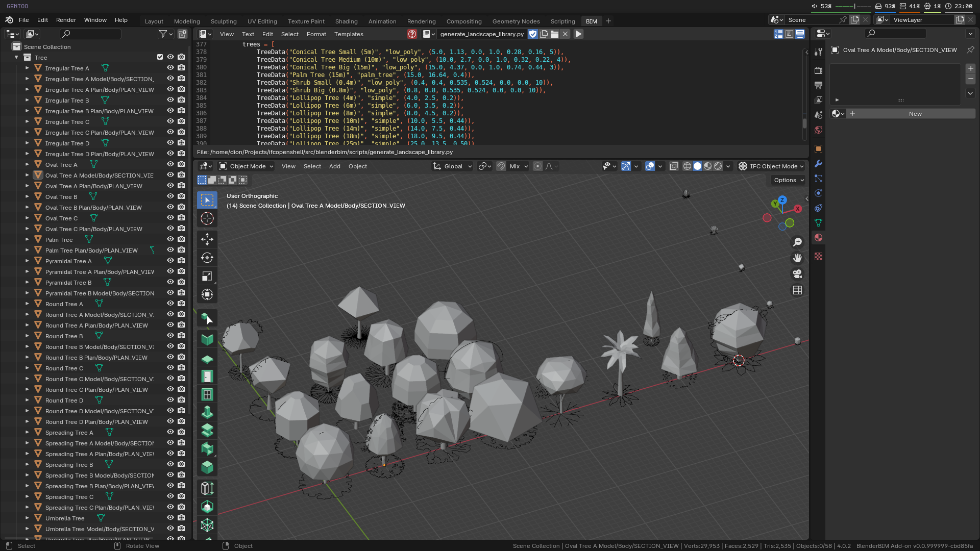Click the red help question mark icon
This screenshot has width=980, height=551.
pos(412,34)
